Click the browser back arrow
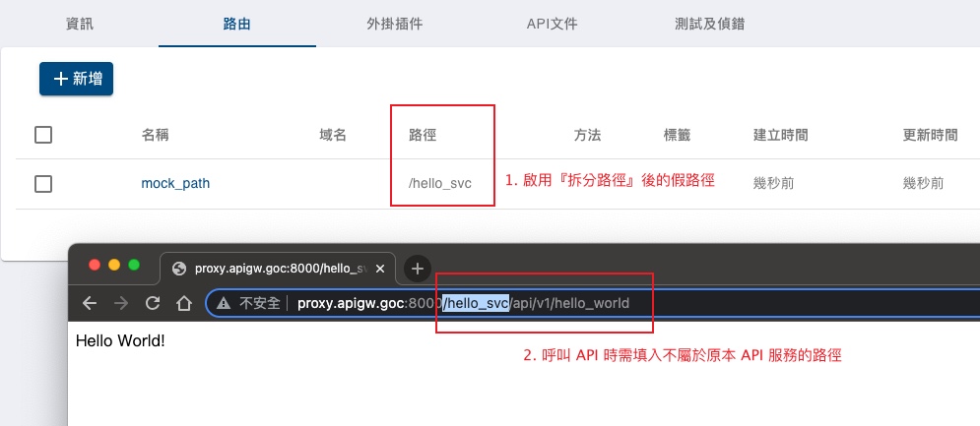 (90, 304)
